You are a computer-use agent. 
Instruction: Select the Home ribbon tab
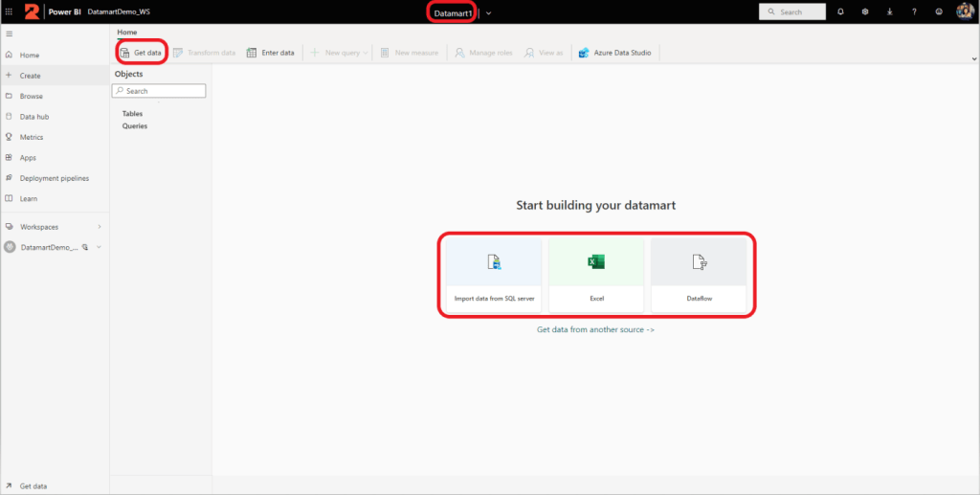click(126, 33)
